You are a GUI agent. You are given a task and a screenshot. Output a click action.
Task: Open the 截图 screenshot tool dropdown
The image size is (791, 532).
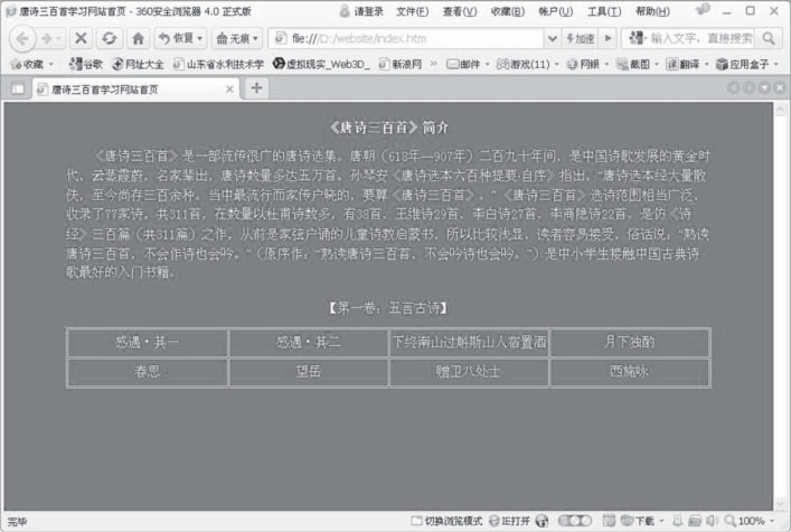[x=638, y=64]
